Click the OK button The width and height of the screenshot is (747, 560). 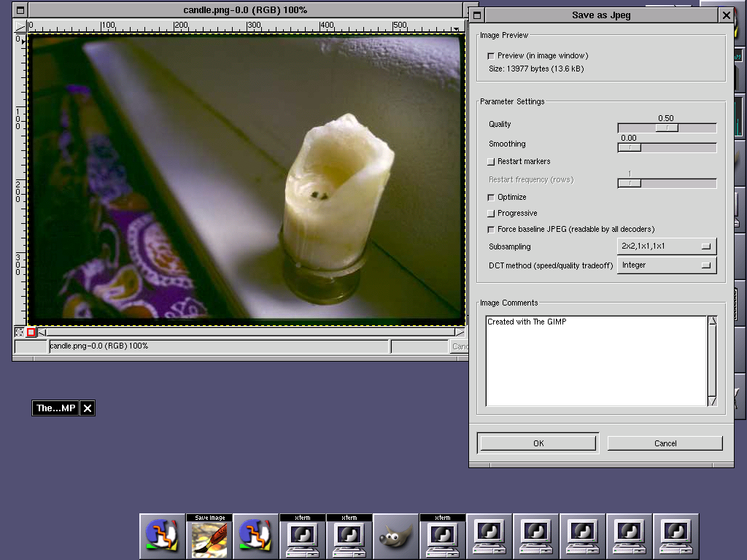click(x=538, y=443)
